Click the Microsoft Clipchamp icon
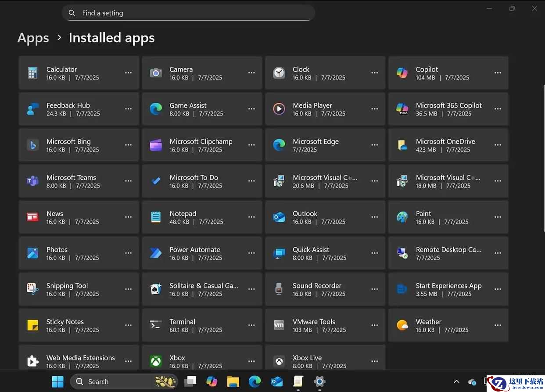 pyautogui.click(x=156, y=145)
